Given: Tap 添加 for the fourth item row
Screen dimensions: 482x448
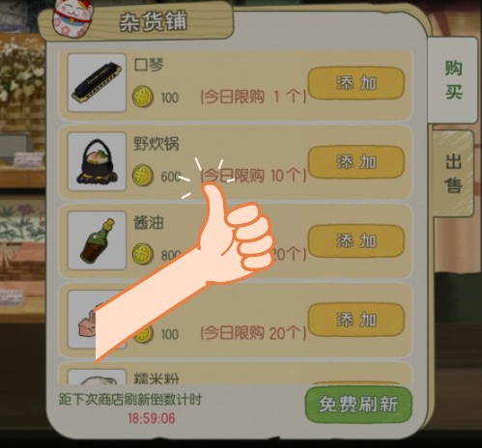Looking at the screenshot, I should (356, 320).
